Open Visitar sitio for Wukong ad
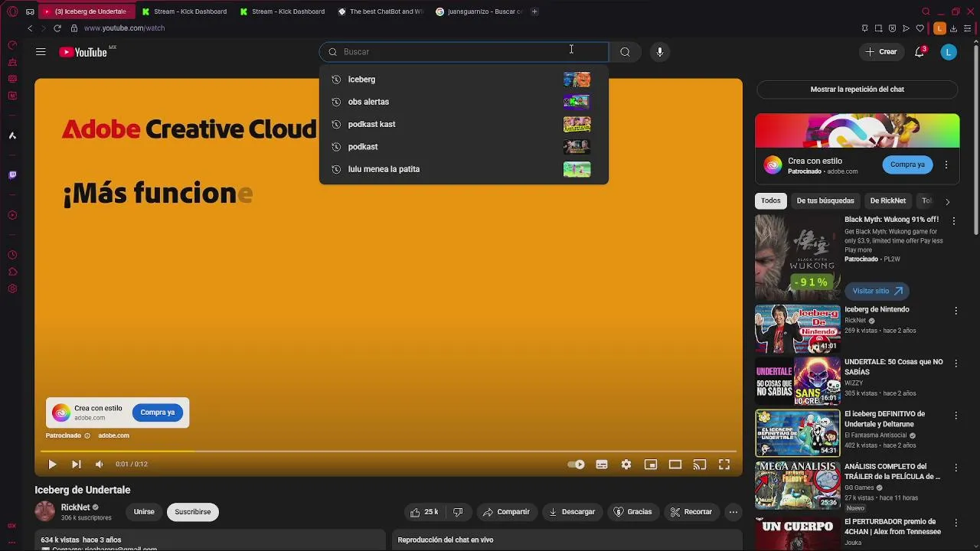Viewport: 980px width, 551px height. [877, 291]
